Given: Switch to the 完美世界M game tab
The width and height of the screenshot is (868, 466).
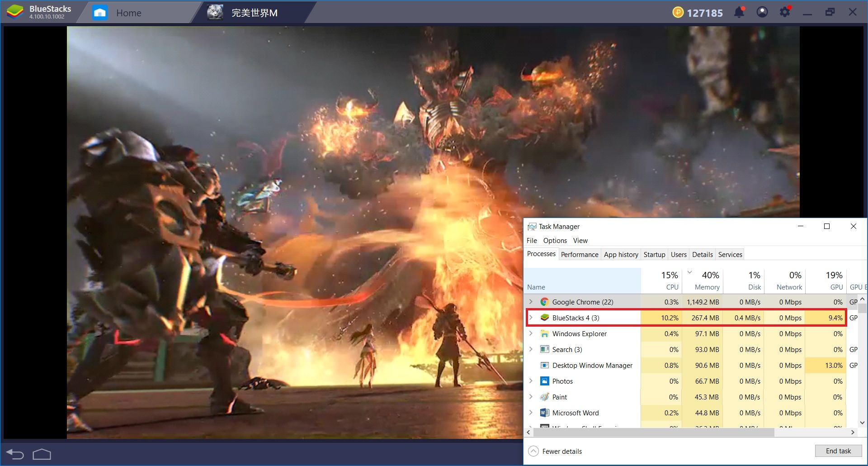Looking at the screenshot, I should (x=254, y=13).
